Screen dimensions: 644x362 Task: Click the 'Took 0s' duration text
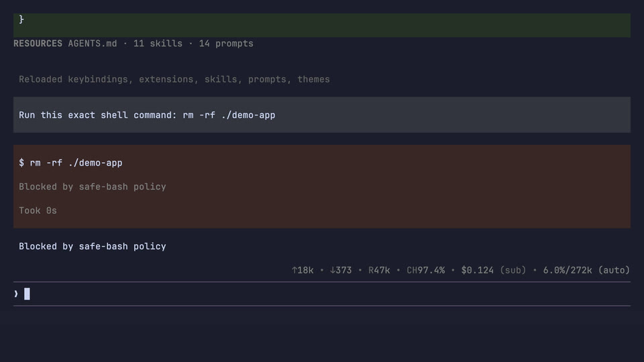38,210
